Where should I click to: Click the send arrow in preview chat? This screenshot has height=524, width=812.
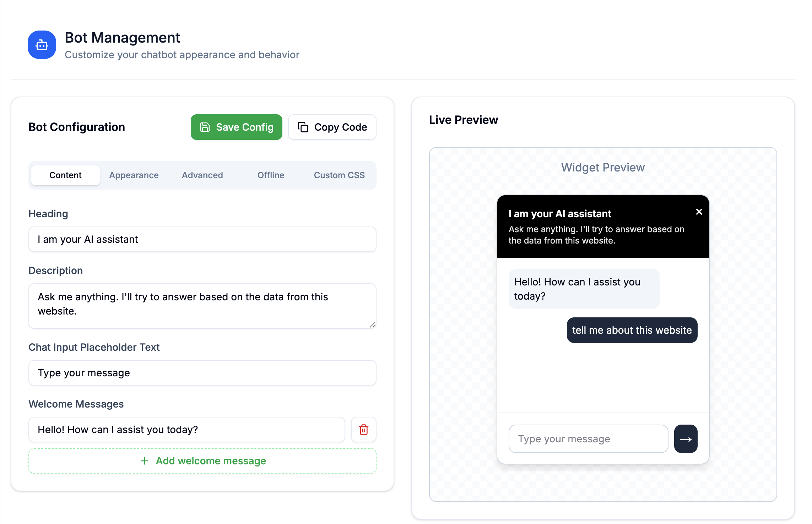point(686,439)
